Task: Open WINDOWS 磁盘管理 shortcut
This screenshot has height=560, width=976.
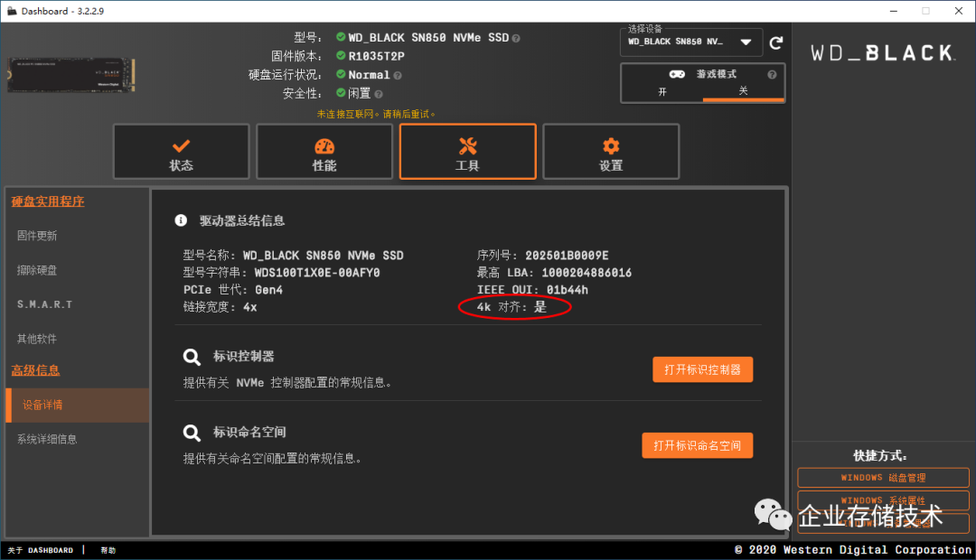Action: 883,478
